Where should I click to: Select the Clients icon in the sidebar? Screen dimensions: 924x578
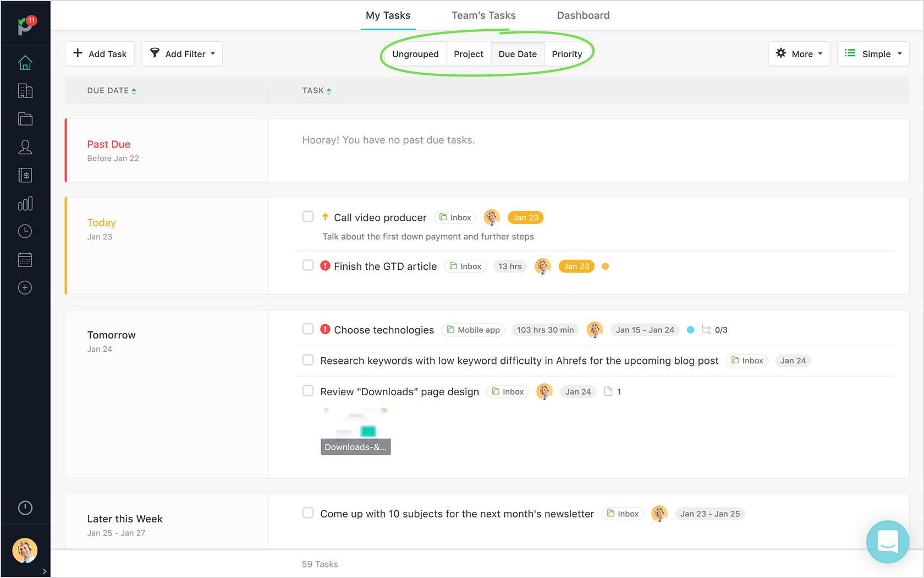pyautogui.click(x=25, y=91)
